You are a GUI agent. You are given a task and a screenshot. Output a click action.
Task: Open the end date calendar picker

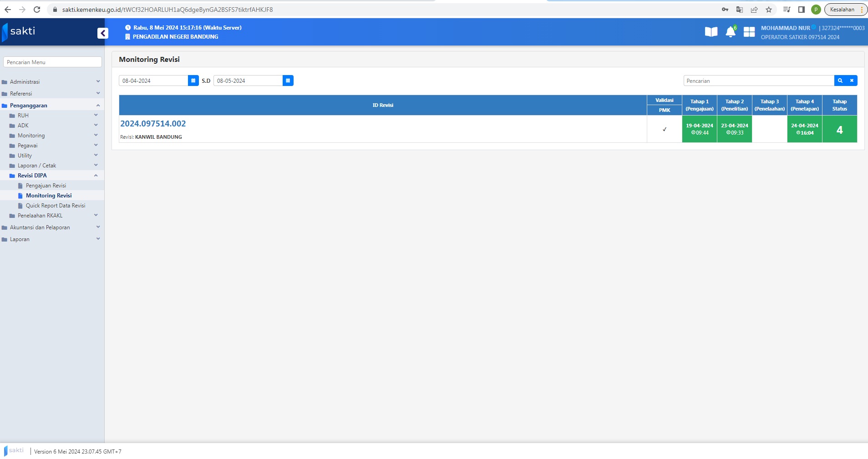pos(288,81)
